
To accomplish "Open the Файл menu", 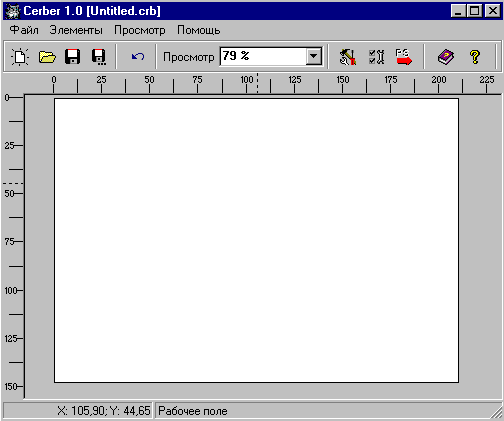I will pos(24,30).
